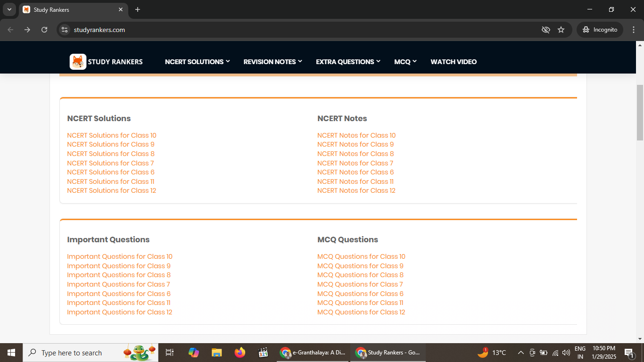Close the Study Rankers tab
The height and width of the screenshot is (362, 644).
pyautogui.click(x=121, y=9)
